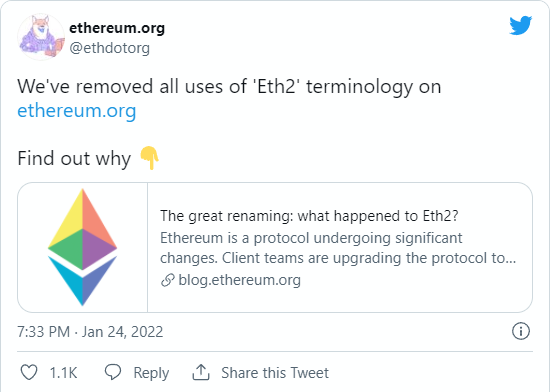This screenshot has height=392, width=550.
Task: Open 'The great renaming' card title
Action: pyautogui.click(x=309, y=216)
